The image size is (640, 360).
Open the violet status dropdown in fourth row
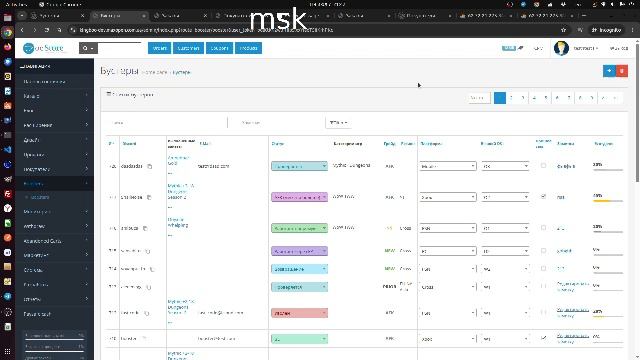(299, 251)
